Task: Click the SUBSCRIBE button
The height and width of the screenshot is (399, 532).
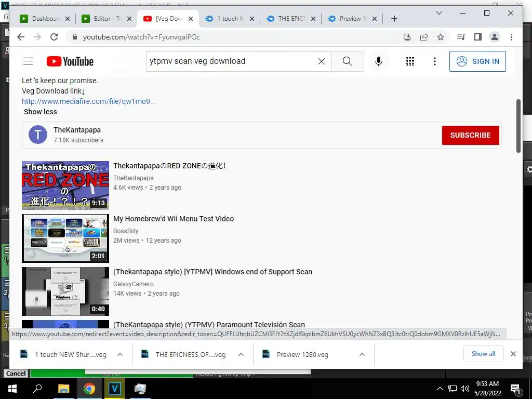Action: pos(470,135)
